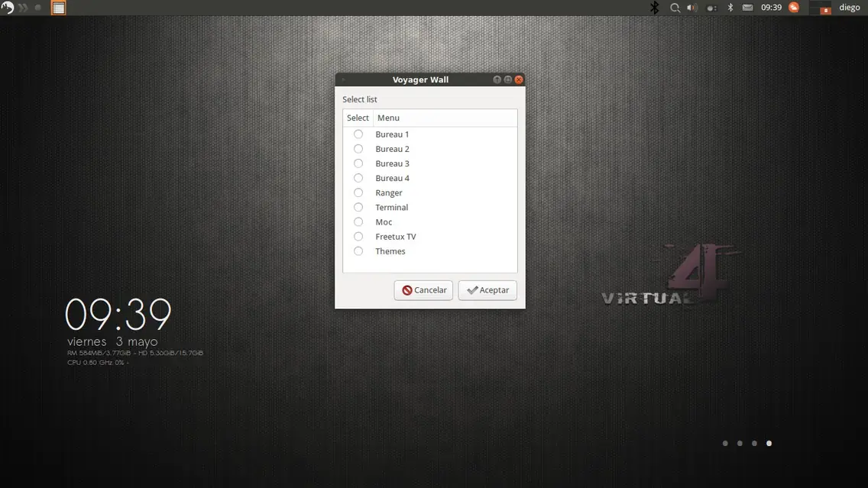
Task: Open the magnifier search icon in panel
Action: [x=675, y=8]
